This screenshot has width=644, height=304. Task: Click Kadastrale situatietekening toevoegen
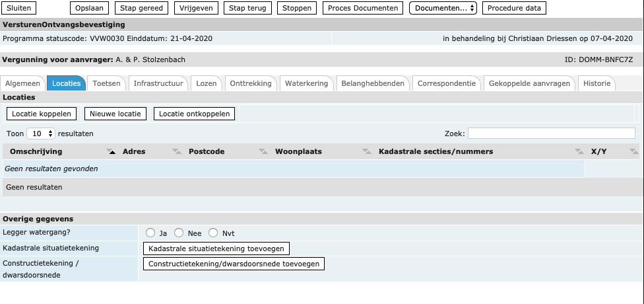pyautogui.click(x=216, y=248)
